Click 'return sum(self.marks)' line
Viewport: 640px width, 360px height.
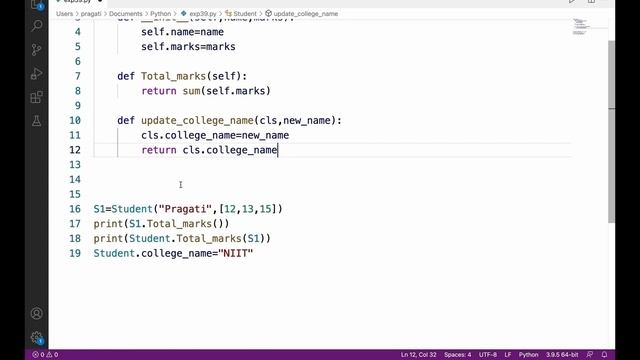[206, 91]
